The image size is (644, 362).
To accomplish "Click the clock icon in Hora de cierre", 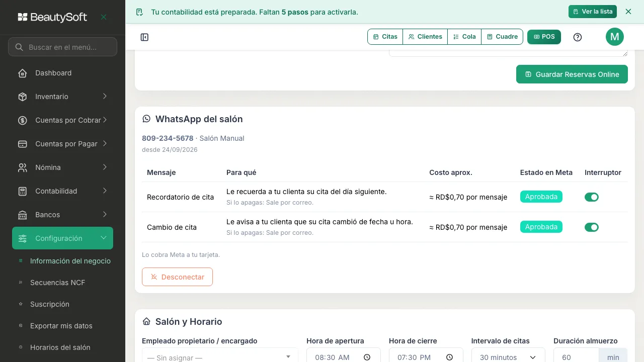I will (449, 357).
